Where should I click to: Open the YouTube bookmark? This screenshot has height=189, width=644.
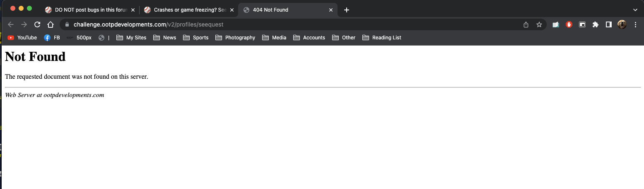22,38
